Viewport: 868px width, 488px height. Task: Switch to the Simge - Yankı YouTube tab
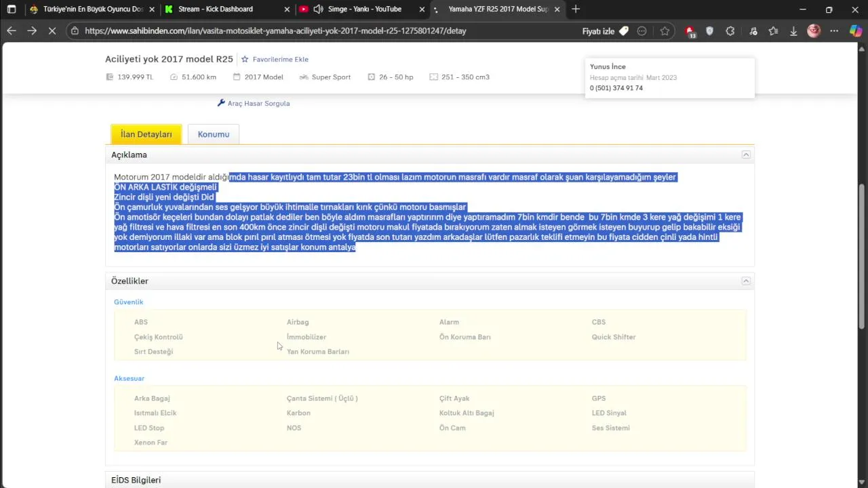click(x=363, y=9)
